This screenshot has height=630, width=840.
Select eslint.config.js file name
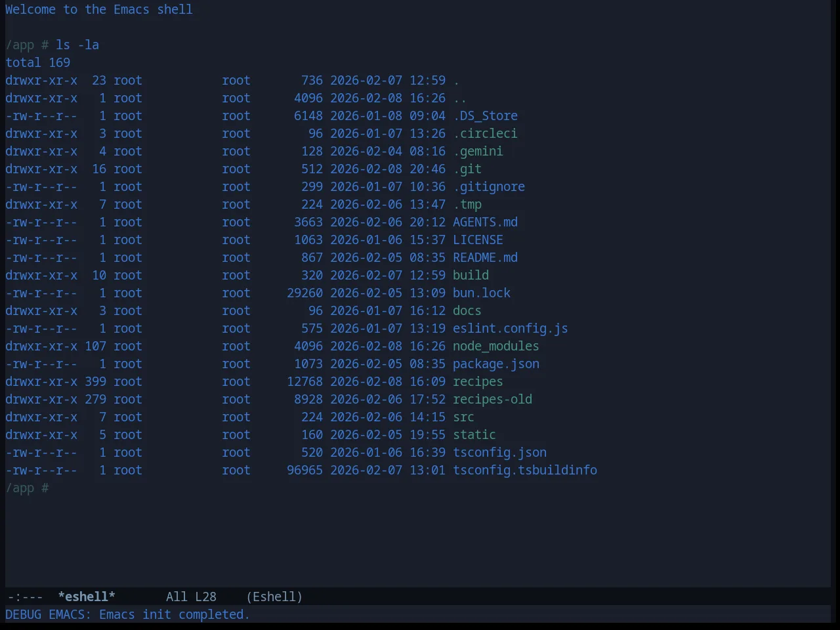pos(511,328)
